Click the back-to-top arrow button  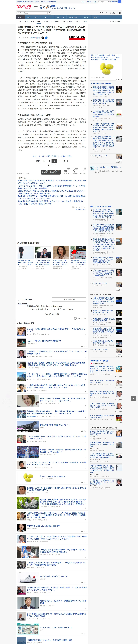pyautogui.click(x=133, y=398)
